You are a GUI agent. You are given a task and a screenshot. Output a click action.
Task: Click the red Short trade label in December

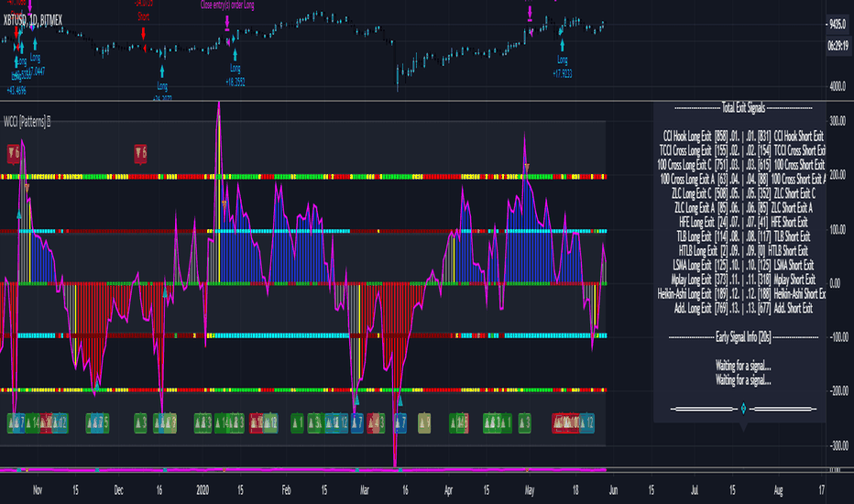point(143,16)
